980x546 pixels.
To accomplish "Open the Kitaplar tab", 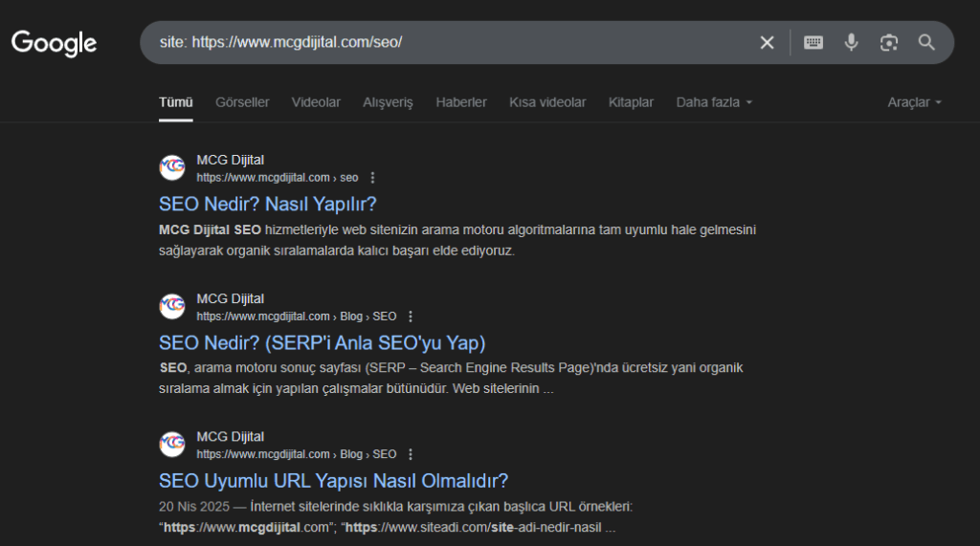I will (x=632, y=102).
